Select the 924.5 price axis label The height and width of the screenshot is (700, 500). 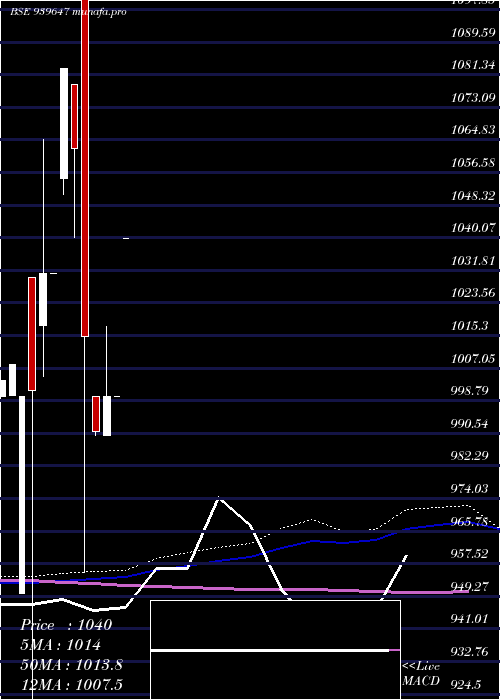point(466,684)
